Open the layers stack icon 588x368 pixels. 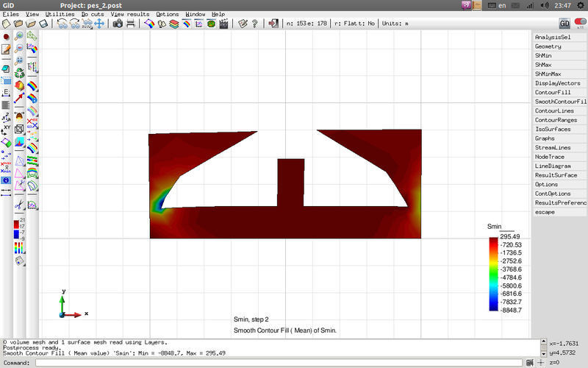point(174,24)
